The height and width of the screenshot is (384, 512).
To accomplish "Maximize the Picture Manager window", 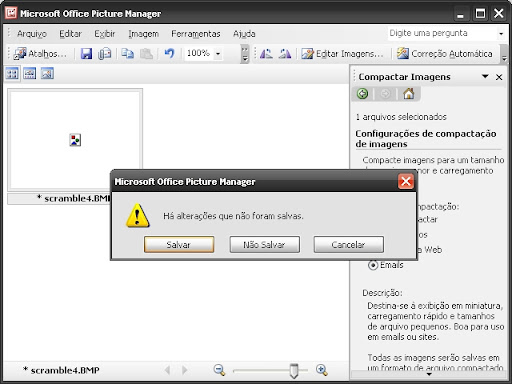I will click(x=480, y=14).
